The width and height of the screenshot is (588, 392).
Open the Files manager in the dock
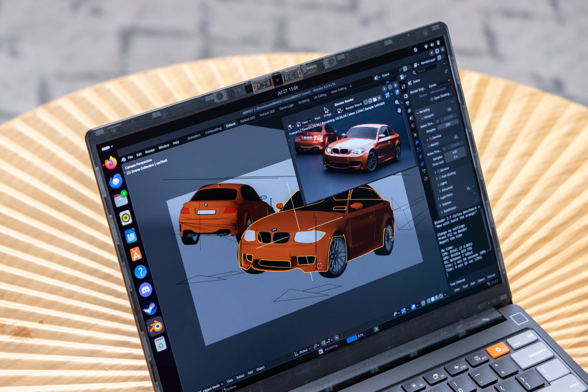click(121, 199)
